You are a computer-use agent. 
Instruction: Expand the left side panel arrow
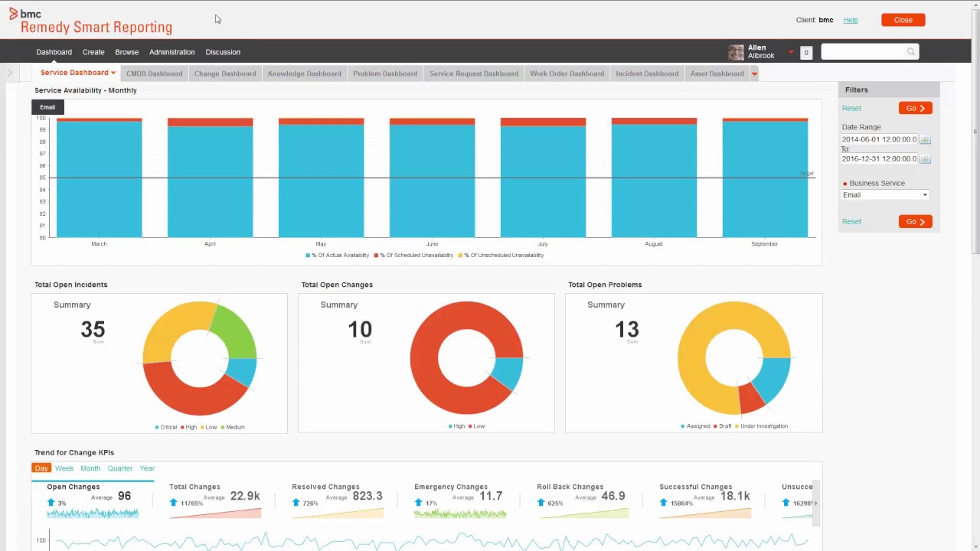10,73
